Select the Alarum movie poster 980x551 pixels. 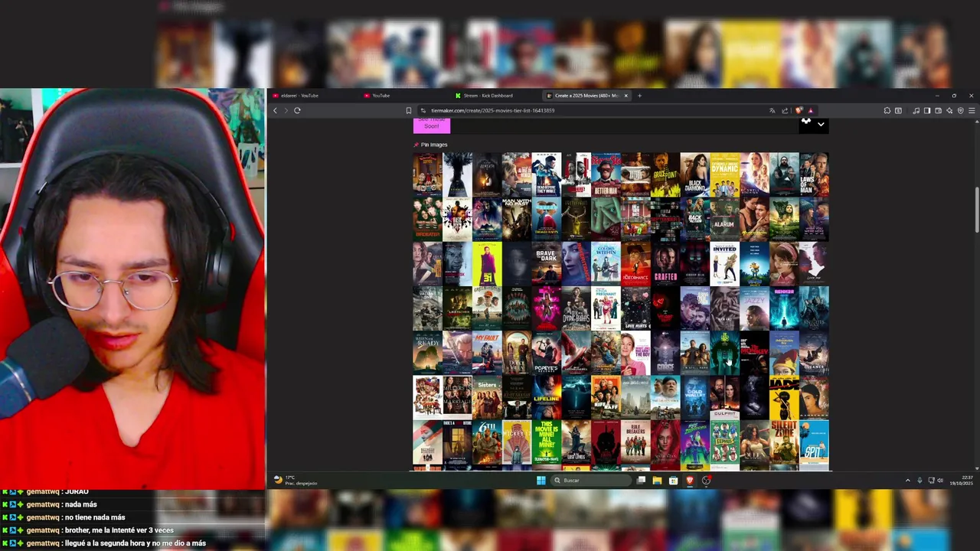724,220
